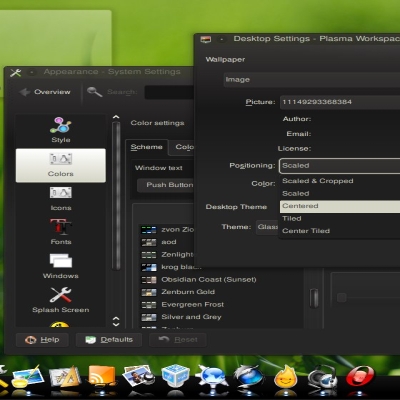Click the round button in Appearance title bar
Viewport: 400px width, 400px height.
(32, 72)
